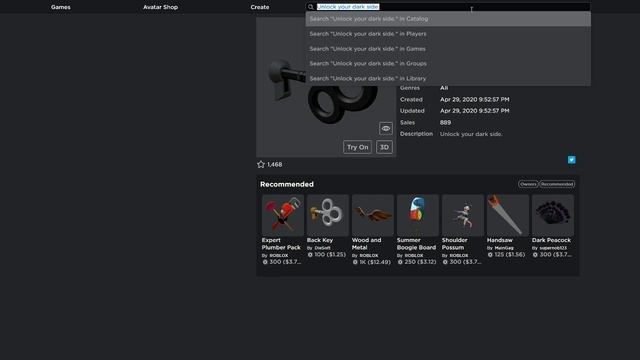Click the favorite star icon
The image size is (640, 360).
tap(261, 164)
